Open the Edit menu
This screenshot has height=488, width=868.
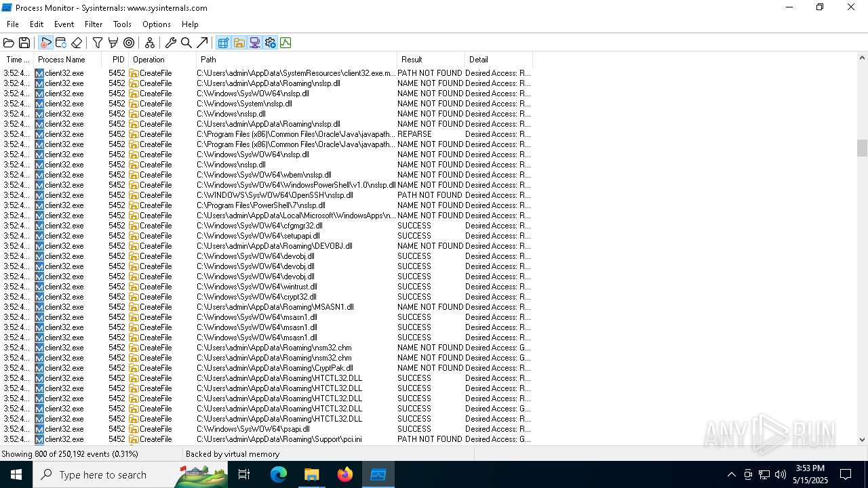(37, 24)
